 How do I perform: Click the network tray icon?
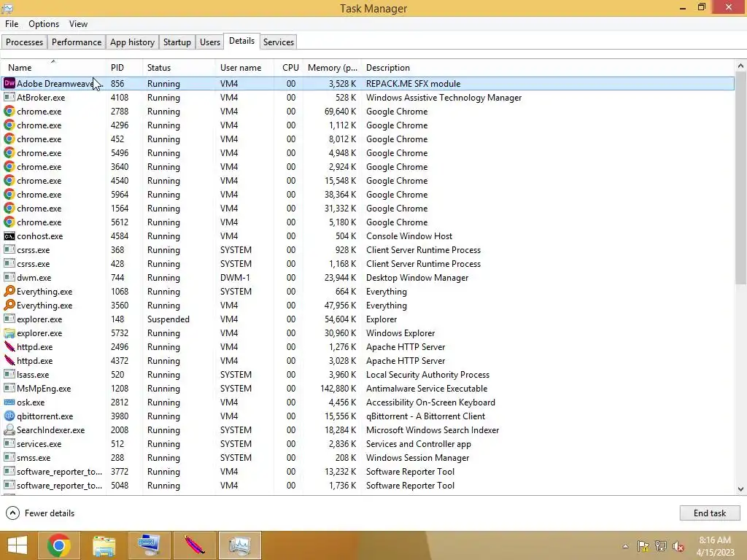(661, 546)
